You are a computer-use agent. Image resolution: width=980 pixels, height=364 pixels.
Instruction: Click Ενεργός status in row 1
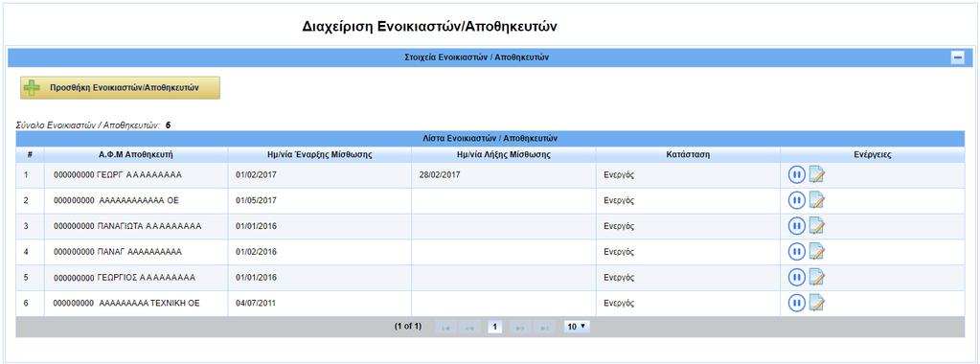point(619,175)
